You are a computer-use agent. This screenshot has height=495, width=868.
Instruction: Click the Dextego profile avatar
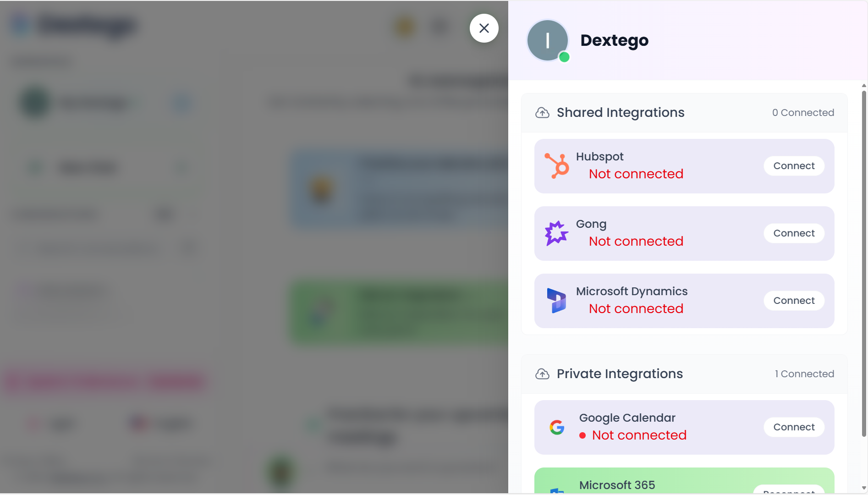[x=547, y=40]
